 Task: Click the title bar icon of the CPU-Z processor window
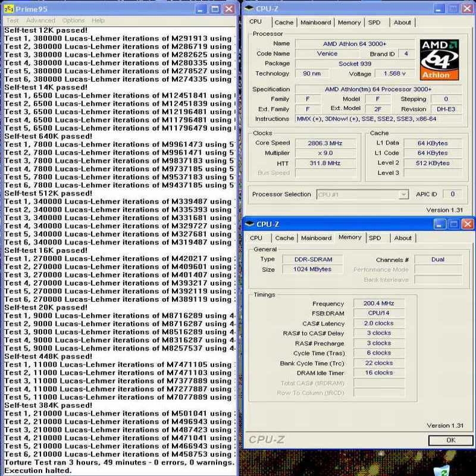[249, 8]
